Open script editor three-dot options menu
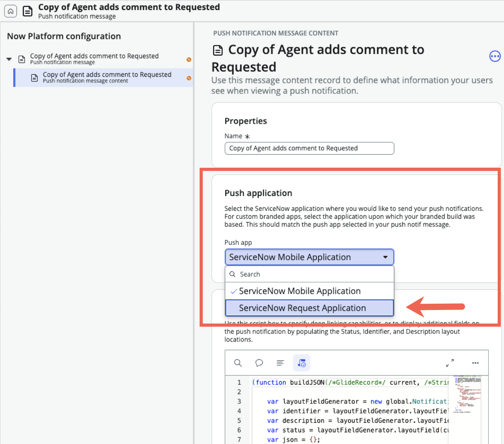 point(475,363)
